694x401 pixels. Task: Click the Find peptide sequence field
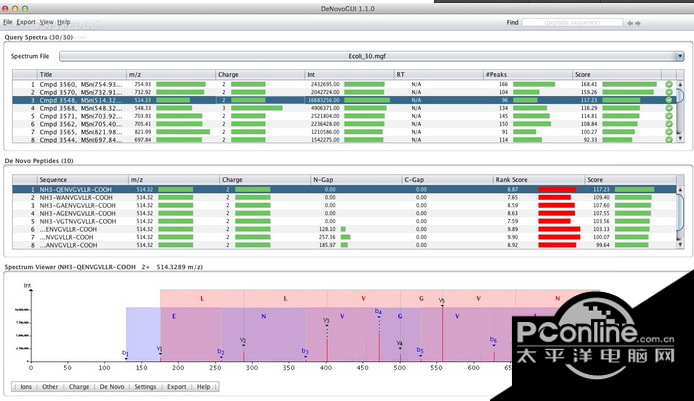tap(572, 23)
